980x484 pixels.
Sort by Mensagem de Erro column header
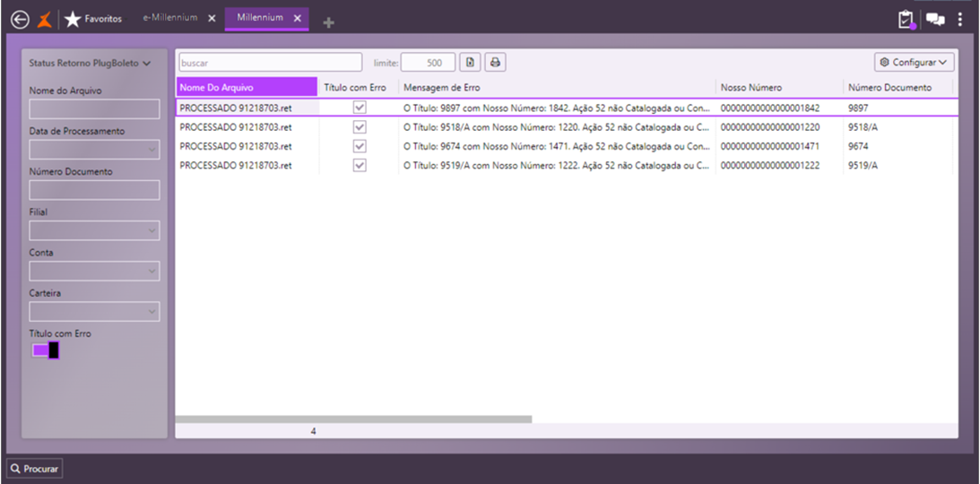pos(557,88)
